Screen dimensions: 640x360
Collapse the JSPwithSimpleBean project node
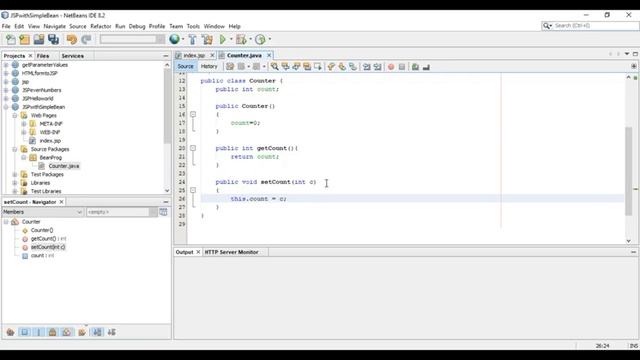tap(6, 107)
